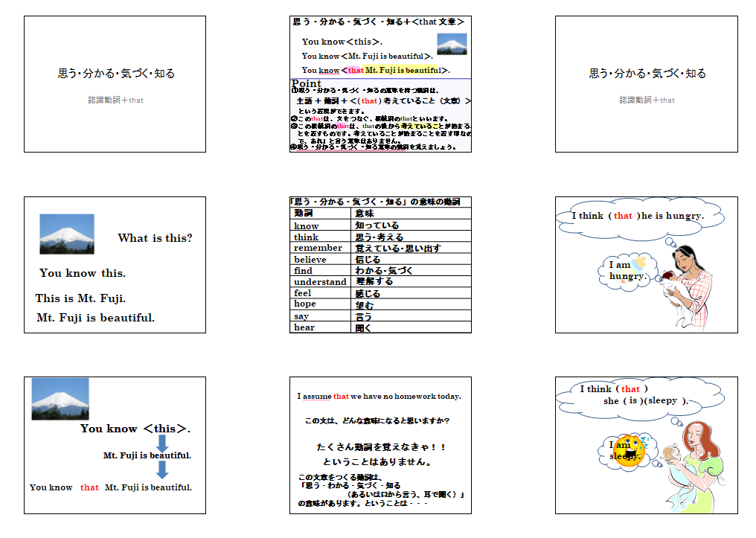The image size is (756, 538).
Task: Click the Mt. Fuji photo on the blue arrows slide
Action: coord(60,399)
